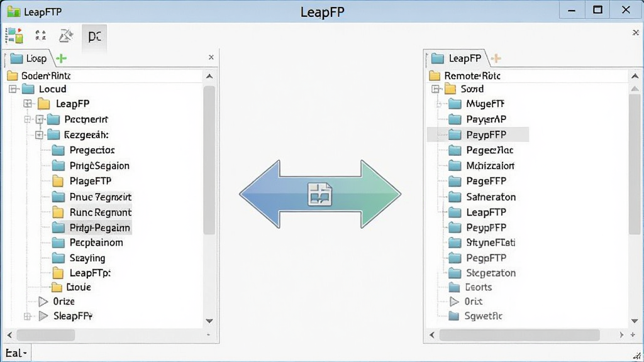644x362 pixels.
Task: Expand the Sord node in remote tree
Action: pos(436,89)
